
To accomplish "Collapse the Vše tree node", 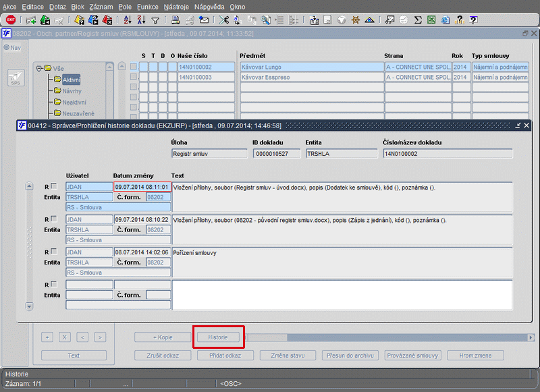I will click(40, 68).
